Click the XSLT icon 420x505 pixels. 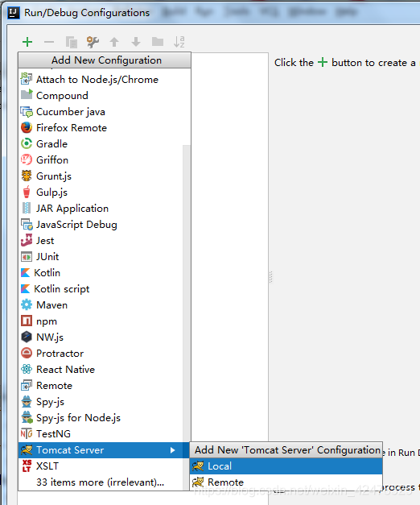(x=27, y=466)
